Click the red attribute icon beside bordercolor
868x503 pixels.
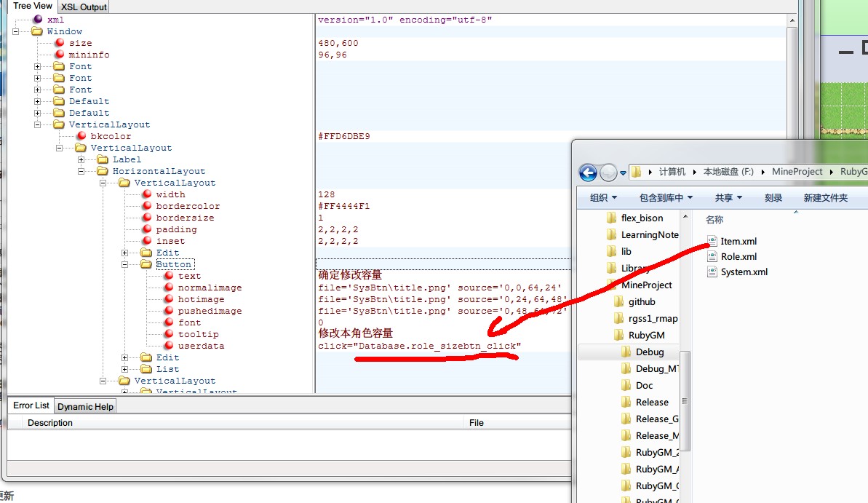(147, 205)
